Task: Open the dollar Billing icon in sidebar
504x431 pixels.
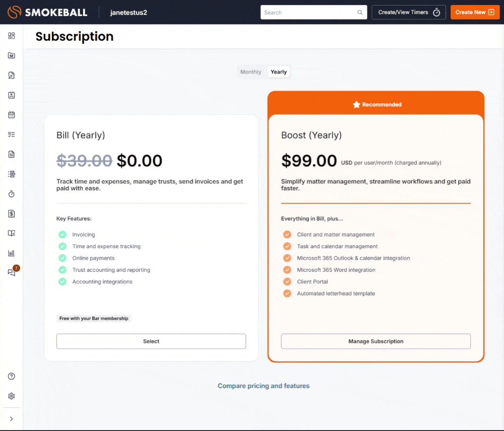Action: click(x=12, y=213)
